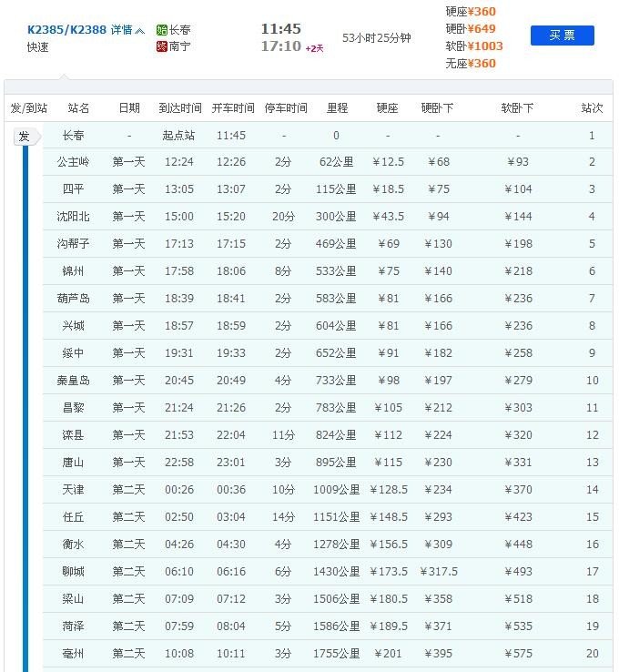Click the green 始 origin station icon
The width and height of the screenshot is (619, 672).
coord(161,29)
